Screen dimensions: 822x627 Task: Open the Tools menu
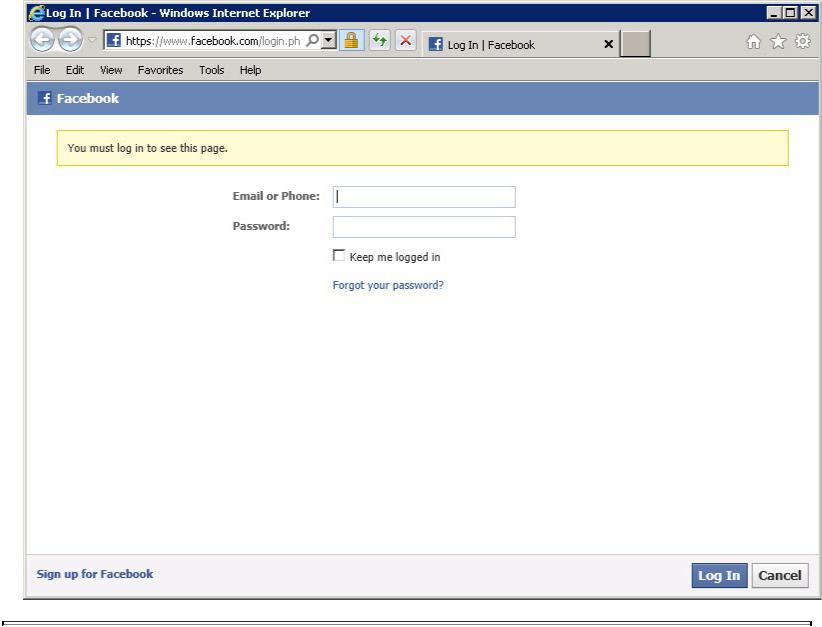coord(212,70)
